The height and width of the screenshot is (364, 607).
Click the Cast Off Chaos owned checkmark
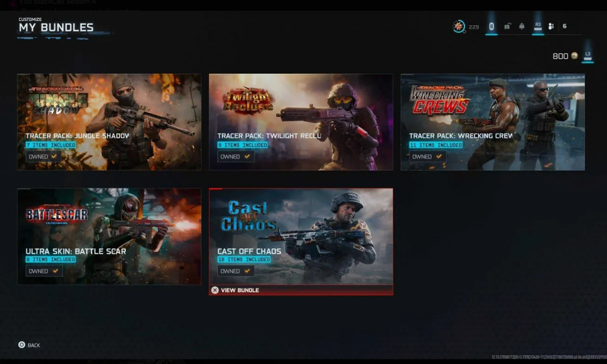tap(247, 271)
